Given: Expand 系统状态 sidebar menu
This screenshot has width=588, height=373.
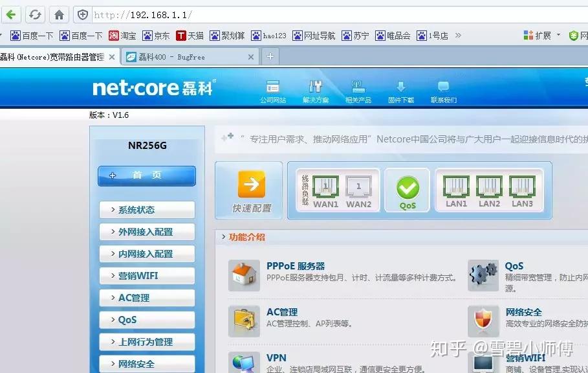Looking at the screenshot, I should [x=147, y=210].
